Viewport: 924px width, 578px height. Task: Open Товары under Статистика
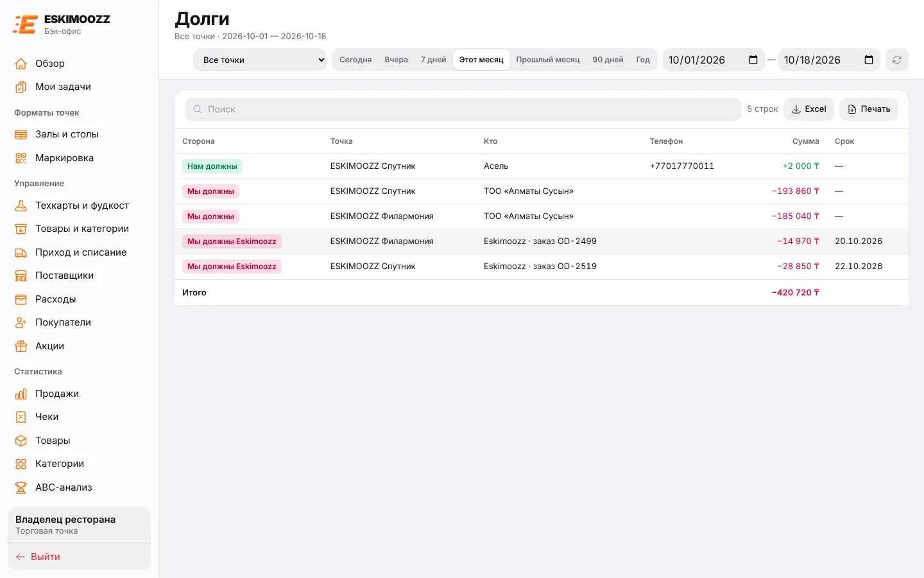(79, 441)
